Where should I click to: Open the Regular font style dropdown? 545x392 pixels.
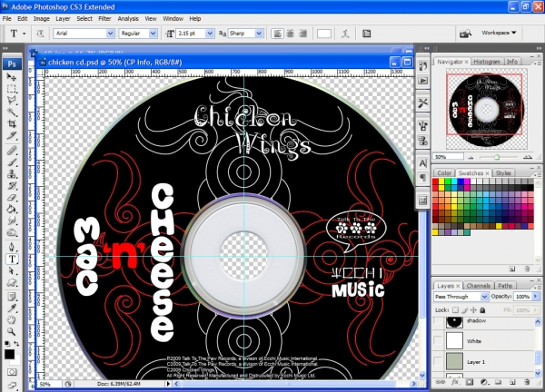pos(153,34)
